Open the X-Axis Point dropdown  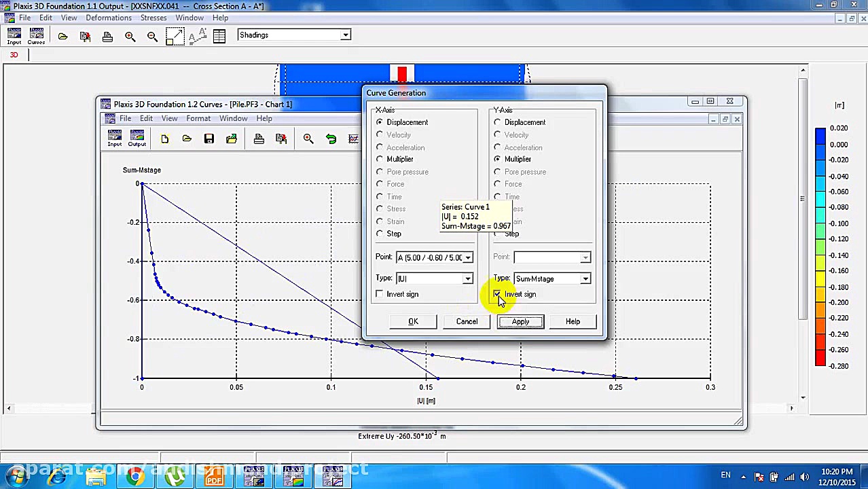(467, 257)
